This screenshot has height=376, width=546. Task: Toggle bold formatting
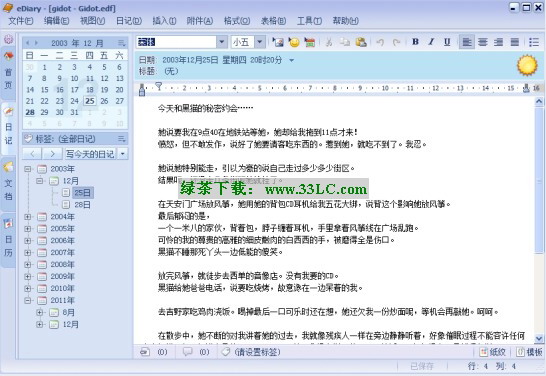415,42
